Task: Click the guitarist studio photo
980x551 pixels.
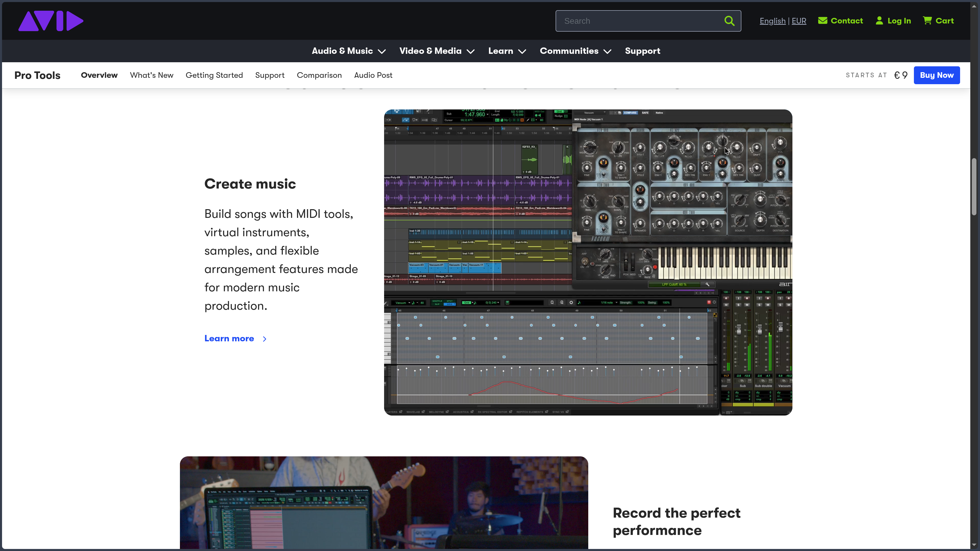Action: 384,502
